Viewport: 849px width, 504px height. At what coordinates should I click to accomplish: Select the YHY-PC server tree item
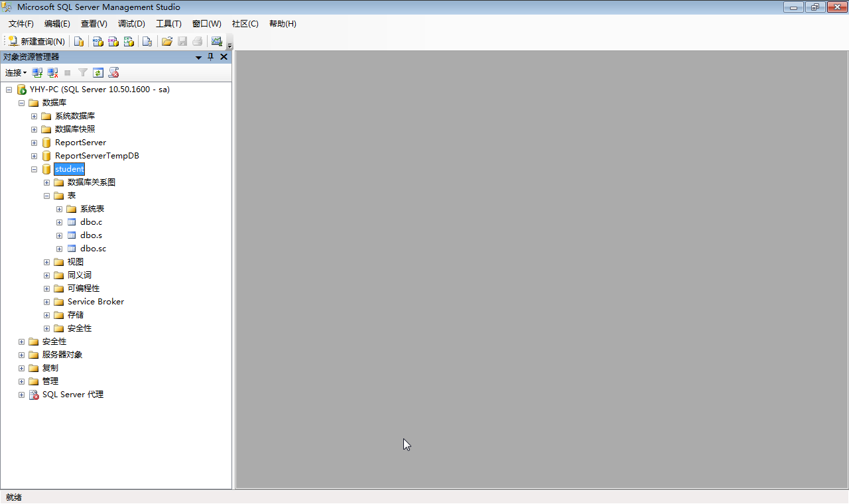99,90
